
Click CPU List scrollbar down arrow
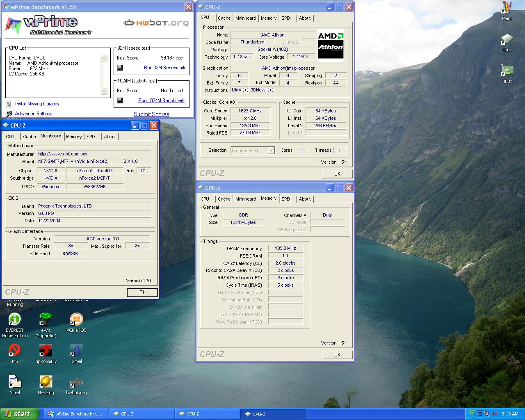point(104,91)
